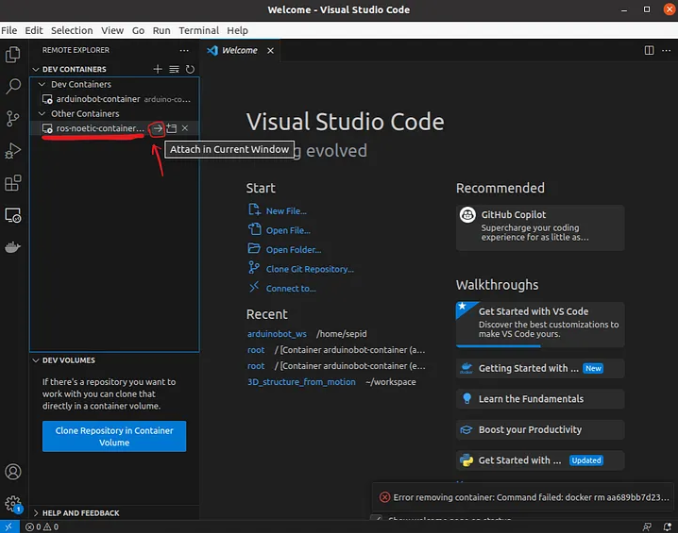Click the Open File... link

click(x=288, y=230)
